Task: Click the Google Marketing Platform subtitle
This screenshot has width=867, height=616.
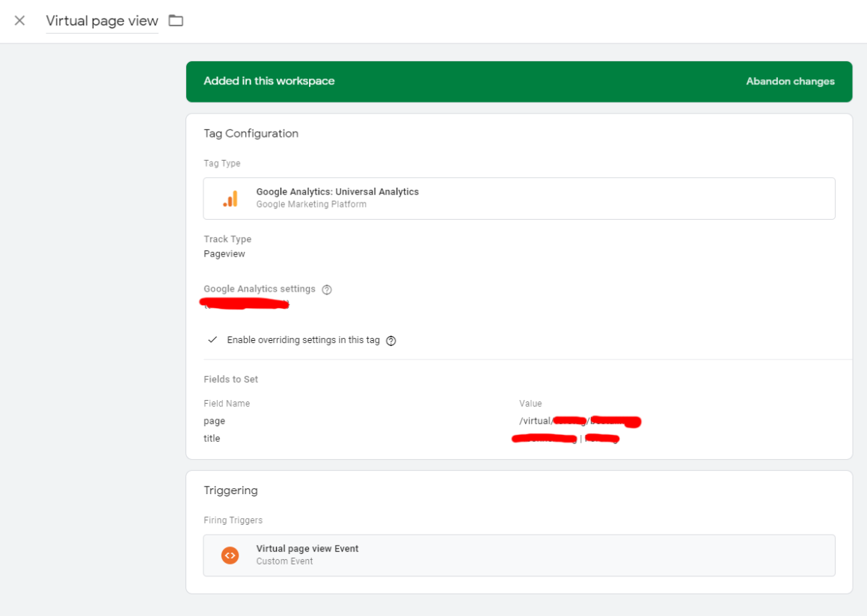Action: pyautogui.click(x=311, y=204)
